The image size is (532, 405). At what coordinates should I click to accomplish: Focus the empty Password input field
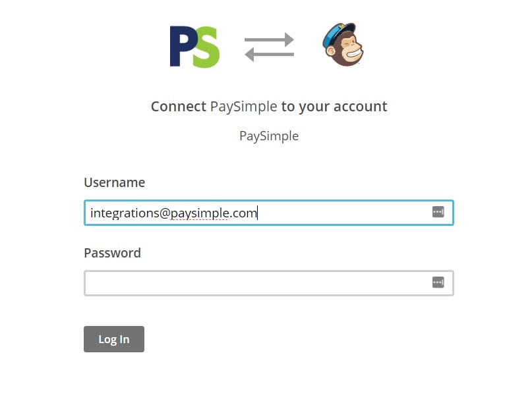point(269,283)
